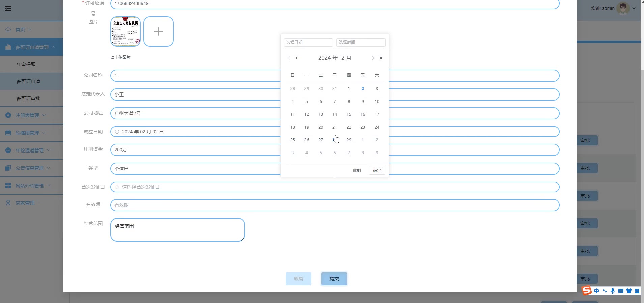Click the clock icon in 成立日期 field

point(117,132)
